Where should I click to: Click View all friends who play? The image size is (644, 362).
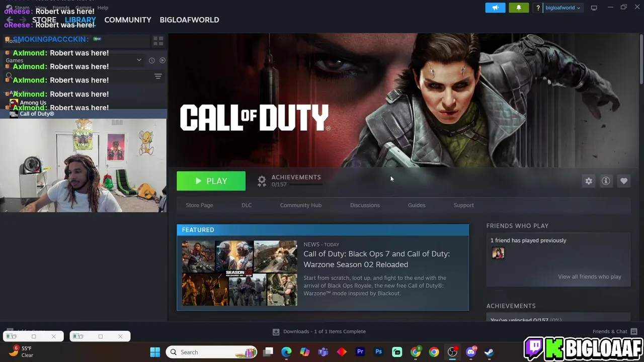coord(589,277)
